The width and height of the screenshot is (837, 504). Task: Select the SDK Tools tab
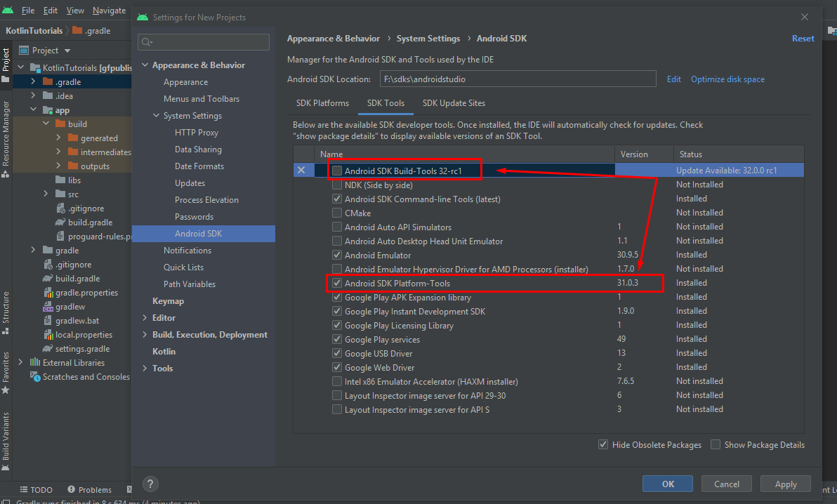(385, 103)
